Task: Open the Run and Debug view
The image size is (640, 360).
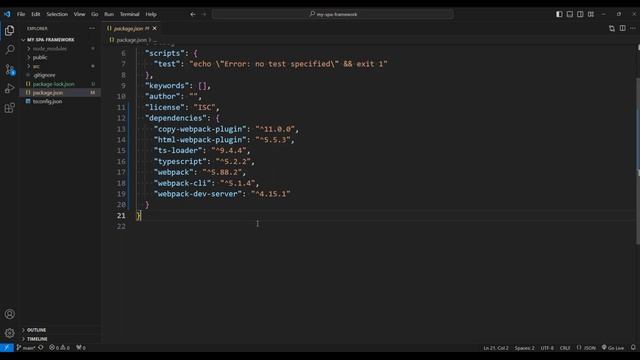Action: tap(9, 88)
